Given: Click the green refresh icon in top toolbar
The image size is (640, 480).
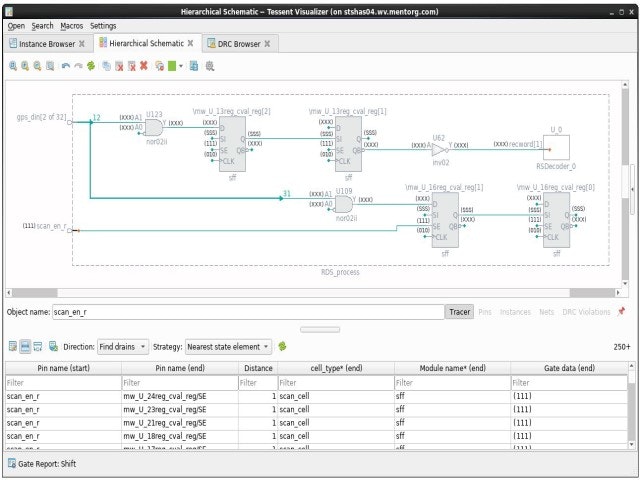Looking at the screenshot, I should (91, 66).
